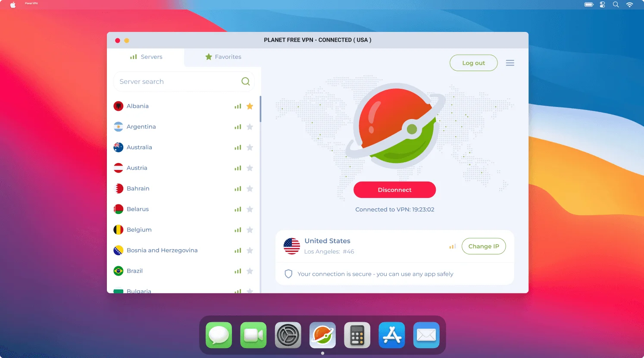The height and width of the screenshot is (358, 644).
Task: Star Belgium as a favorite server
Action: 250,230
